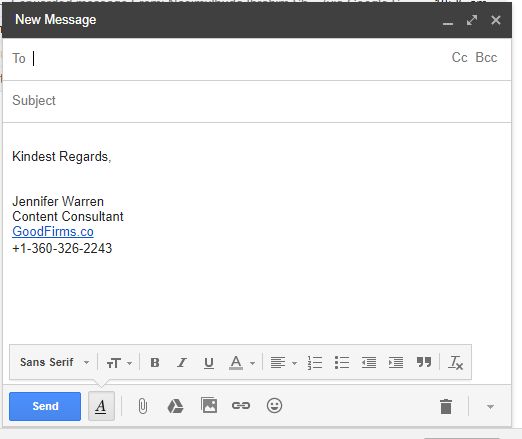The height and width of the screenshot is (439, 522).
Task: Decrease indent with the indent less icon
Action: (x=369, y=362)
